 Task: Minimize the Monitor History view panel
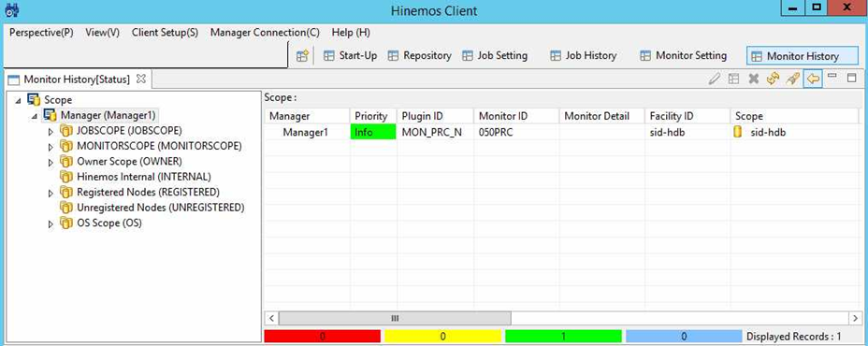pos(832,77)
